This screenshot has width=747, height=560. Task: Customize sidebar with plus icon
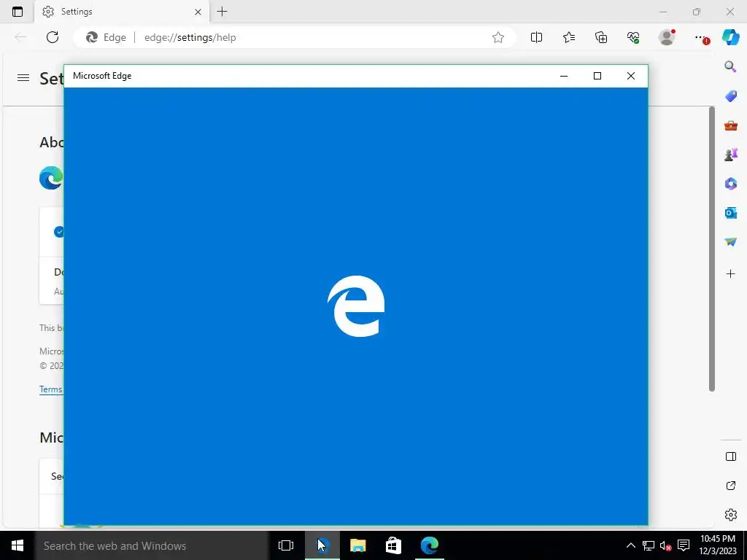pos(730,274)
